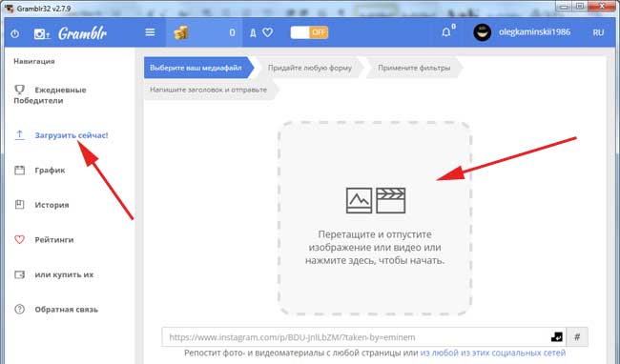
Task: Click the red heart Рейтинги icon
Action: coord(19,239)
